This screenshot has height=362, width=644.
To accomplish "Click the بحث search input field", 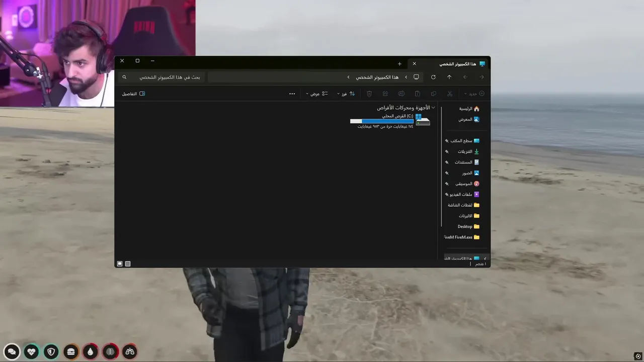I will 161,77.
